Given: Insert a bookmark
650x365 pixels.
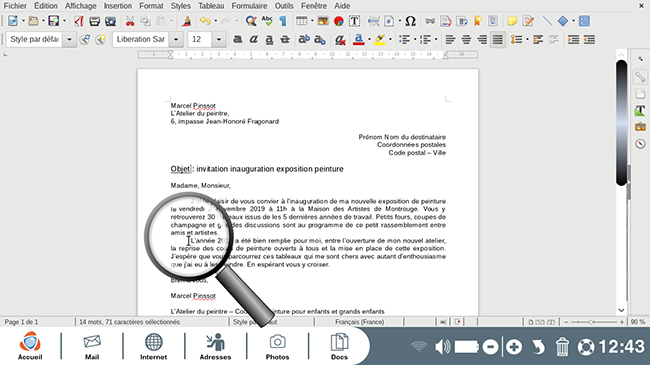Looking at the screenshot, I should tap(478, 21).
